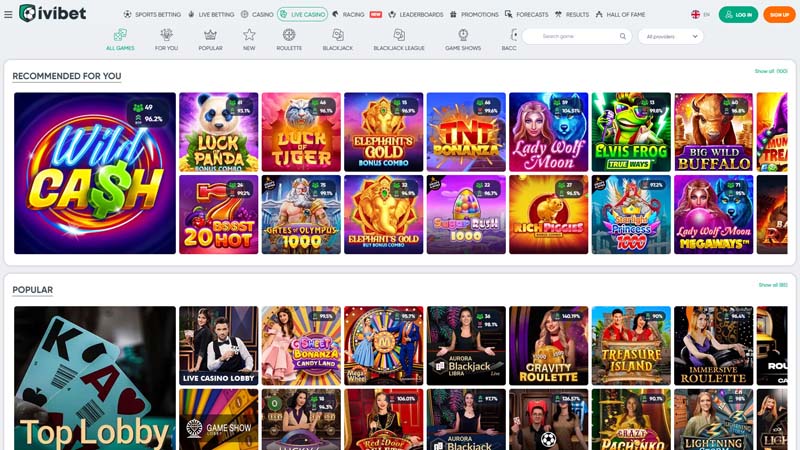The height and width of the screenshot is (450, 800).
Task: View the Leaderboards page
Action: 415,14
